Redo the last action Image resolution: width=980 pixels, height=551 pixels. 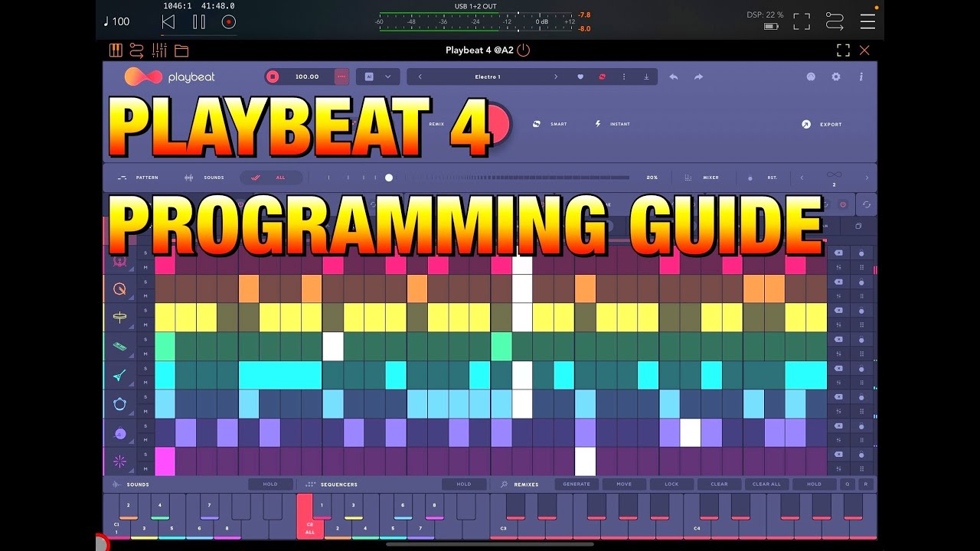coord(698,77)
